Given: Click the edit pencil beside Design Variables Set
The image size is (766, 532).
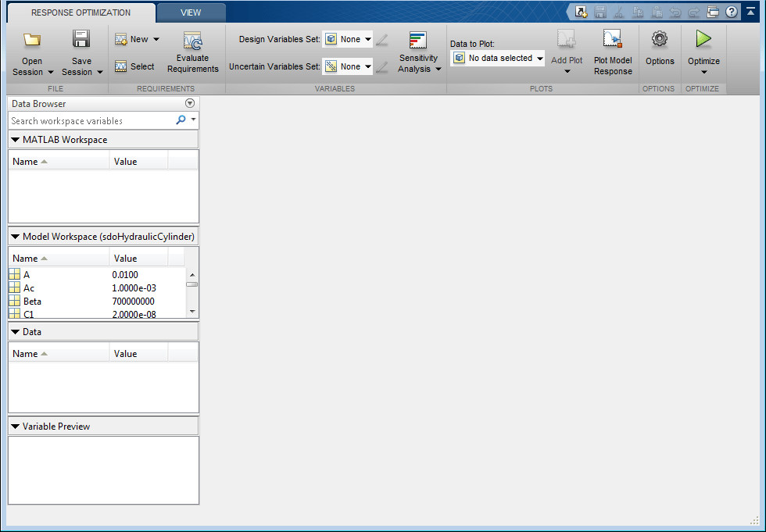Looking at the screenshot, I should point(382,40).
